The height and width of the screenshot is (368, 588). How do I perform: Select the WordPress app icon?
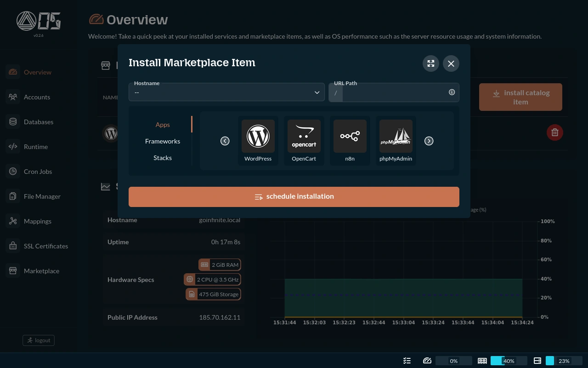pyautogui.click(x=258, y=137)
